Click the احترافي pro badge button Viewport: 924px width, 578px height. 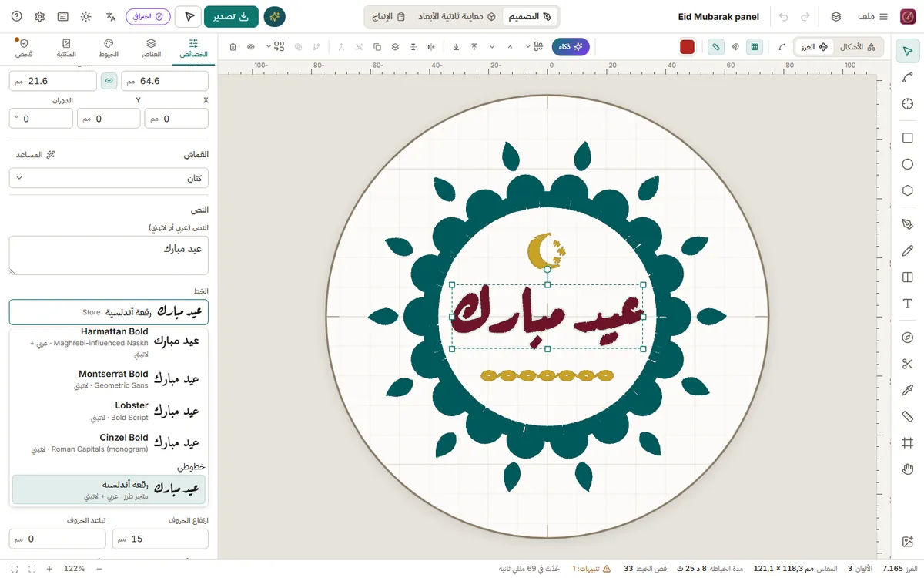click(x=148, y=16)
